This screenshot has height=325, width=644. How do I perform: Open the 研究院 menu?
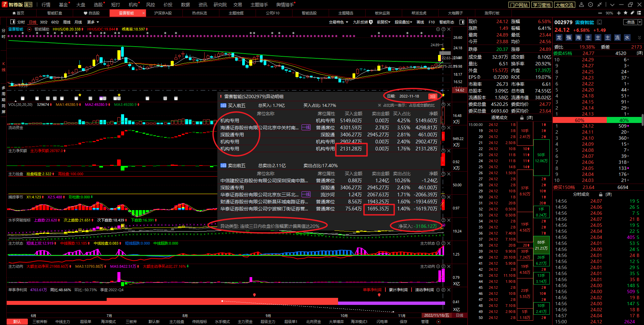pyautogui.click(x=220, y=5)
